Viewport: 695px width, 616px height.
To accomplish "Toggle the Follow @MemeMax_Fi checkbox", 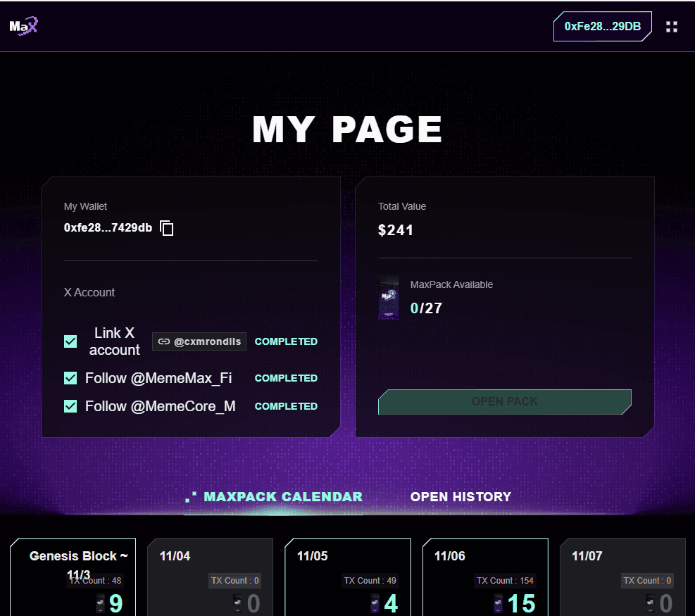I will [70, 378].
